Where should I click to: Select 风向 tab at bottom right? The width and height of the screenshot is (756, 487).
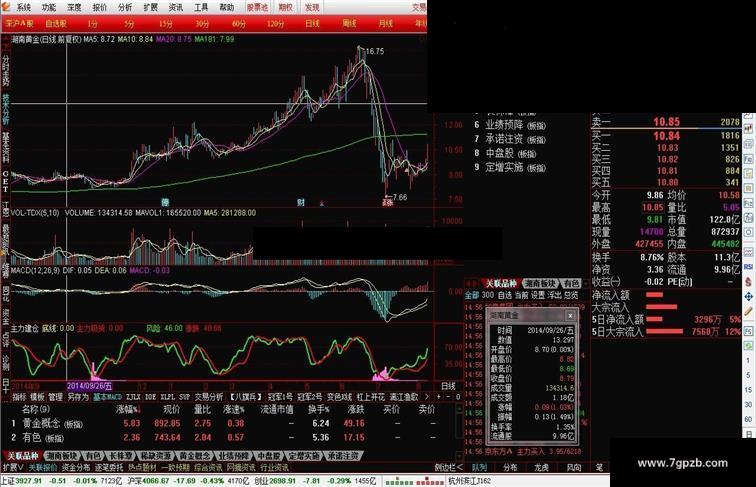[573, 467]
